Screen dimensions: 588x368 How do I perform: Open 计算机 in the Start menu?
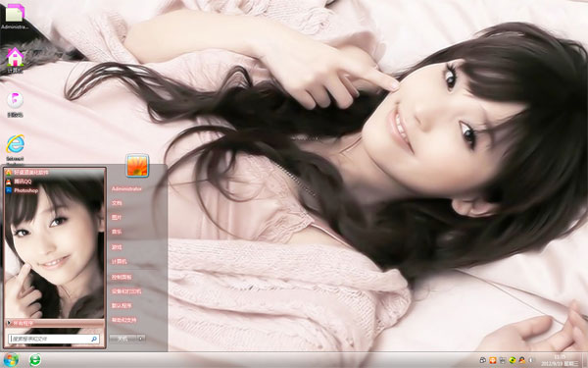tap(119, 262)
